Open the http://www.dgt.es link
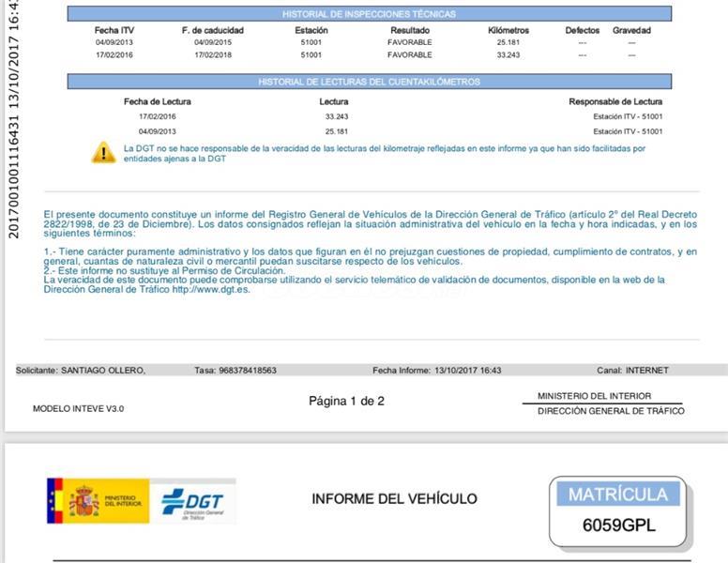Screen dimensions: 728x563 [211, 289]
